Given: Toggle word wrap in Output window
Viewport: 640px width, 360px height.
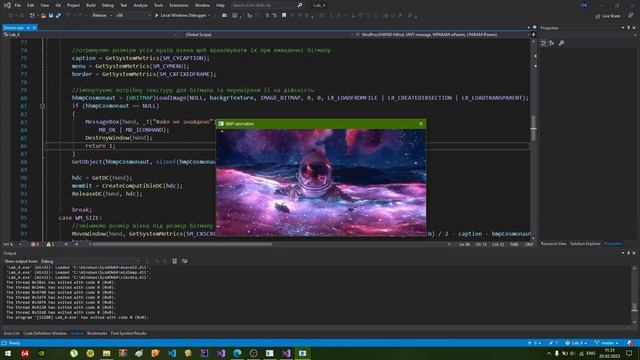Looking at the screenshot, I should 184,261.
